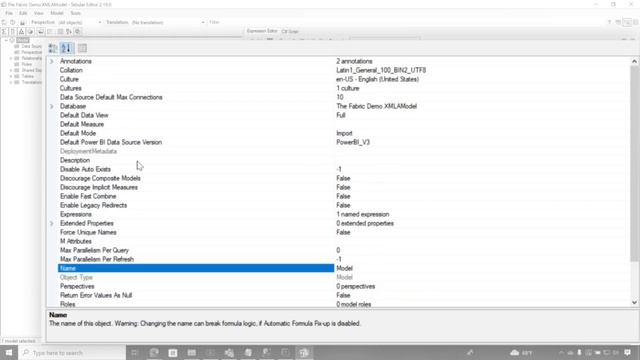Select the Max Parallelism Per Query row

pyautogui.click(x=196, y=250)
